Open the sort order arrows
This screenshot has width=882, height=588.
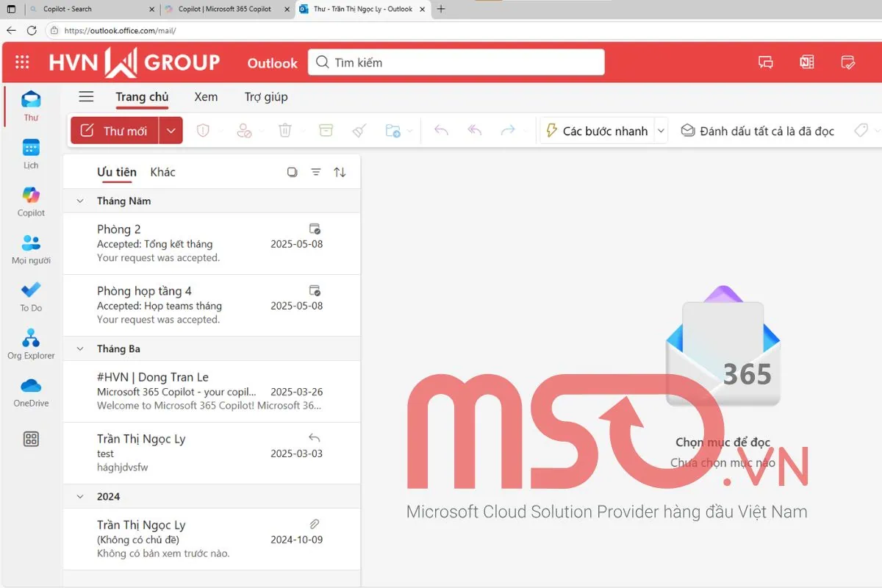340,172
